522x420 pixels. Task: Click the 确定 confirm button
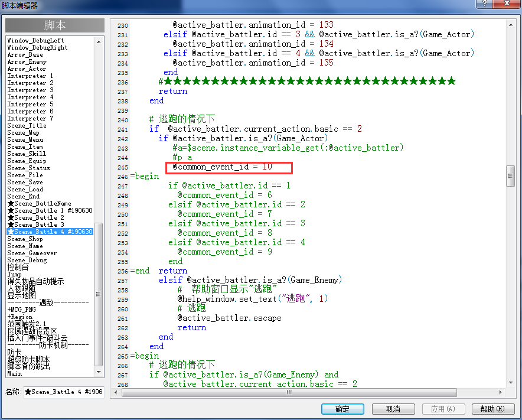(x=342, y=409)
